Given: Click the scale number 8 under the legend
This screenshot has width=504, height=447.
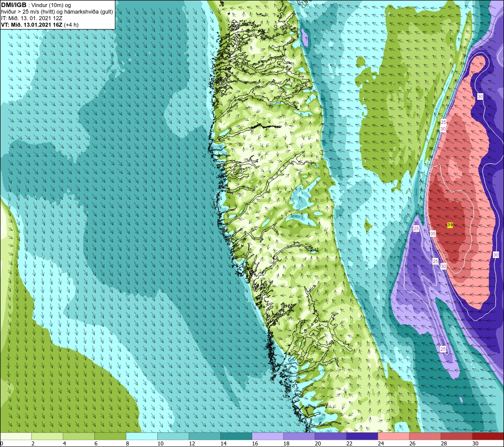Looking at the screenshot, I should (x=128, y=443).
